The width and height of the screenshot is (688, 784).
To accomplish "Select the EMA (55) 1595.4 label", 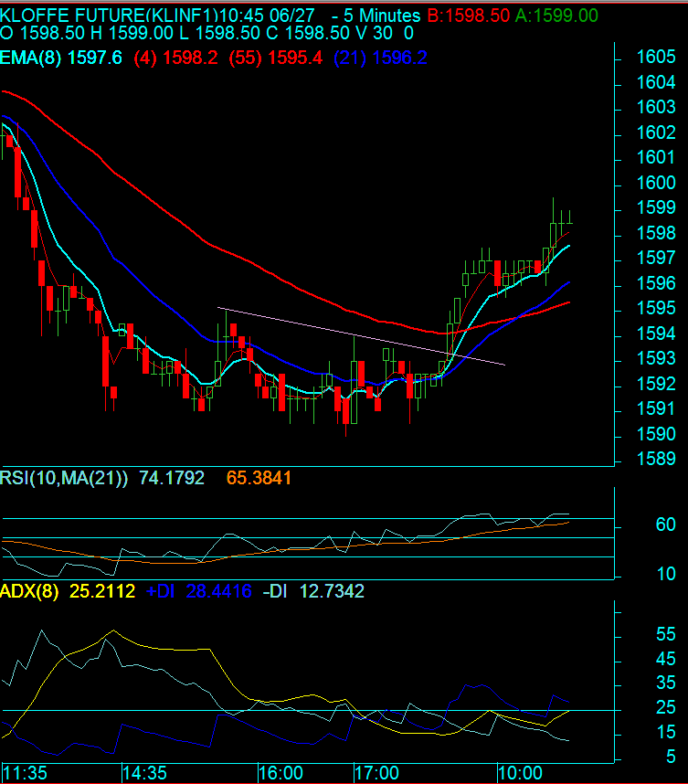I will (276, 58).
